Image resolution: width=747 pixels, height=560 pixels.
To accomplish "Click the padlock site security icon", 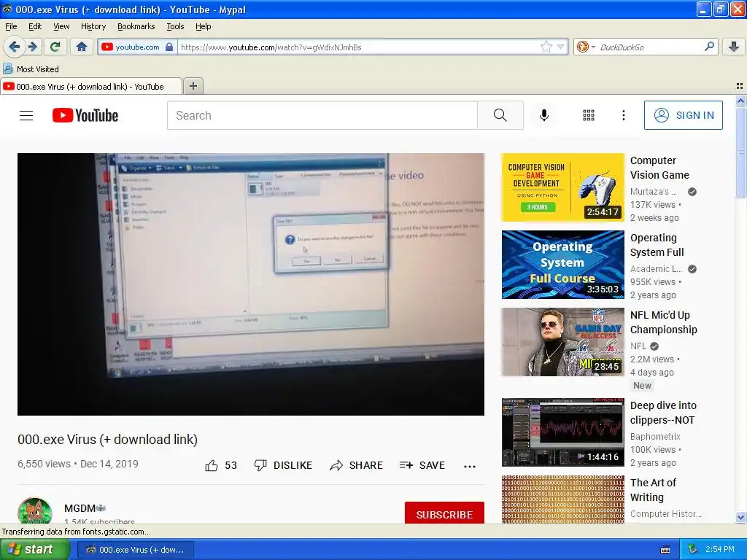I will pos(169,47).
